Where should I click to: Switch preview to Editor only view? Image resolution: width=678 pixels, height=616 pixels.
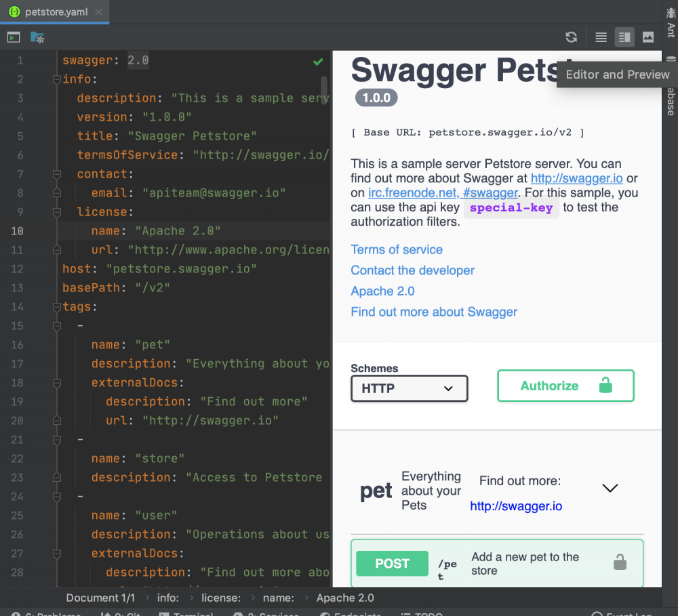pos(601,37)
